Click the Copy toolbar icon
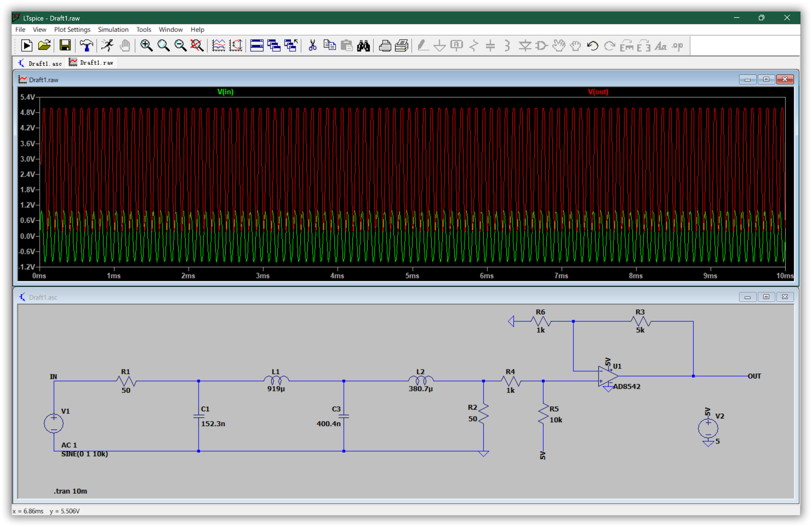The width and height of the screenshot is (812, 527). coord(330,45)
